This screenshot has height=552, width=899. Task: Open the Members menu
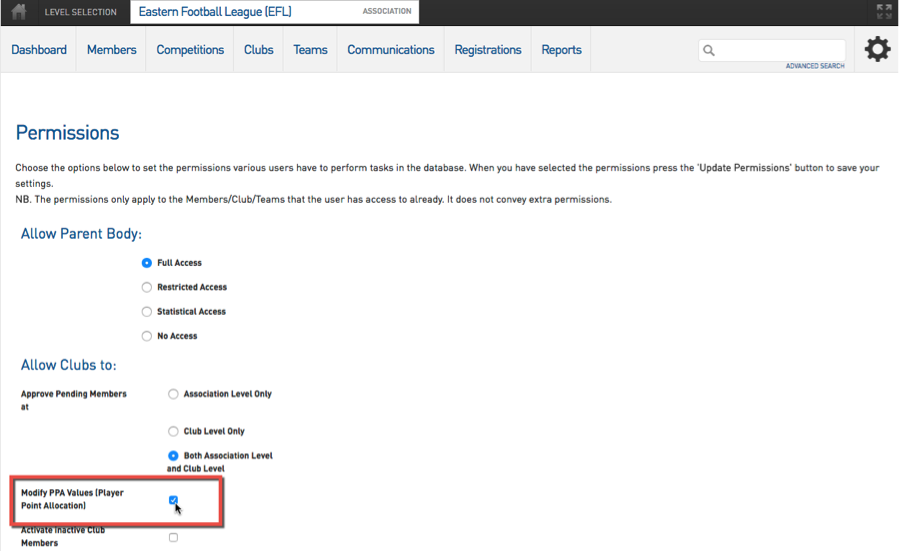(x=111, y=50)
